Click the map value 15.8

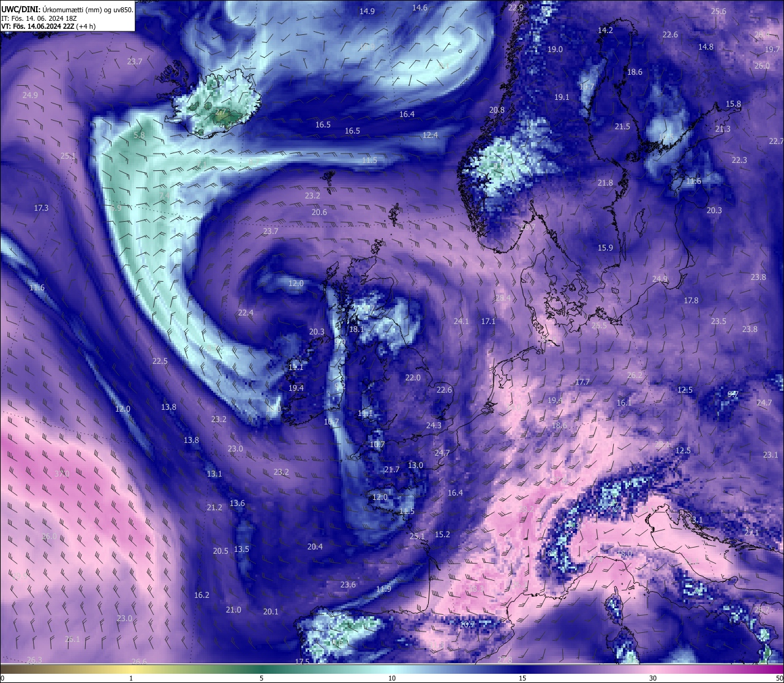coord(734,104)
